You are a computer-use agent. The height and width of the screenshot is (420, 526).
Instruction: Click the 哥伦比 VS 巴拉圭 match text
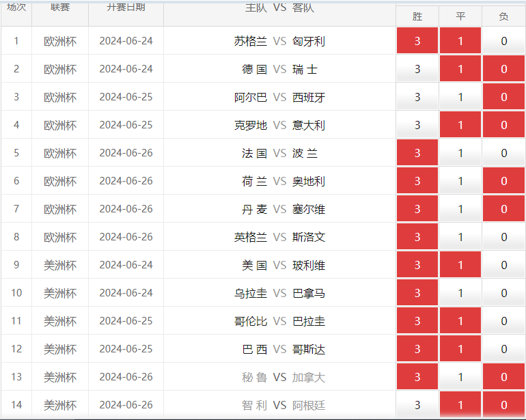tap(279, 321)
